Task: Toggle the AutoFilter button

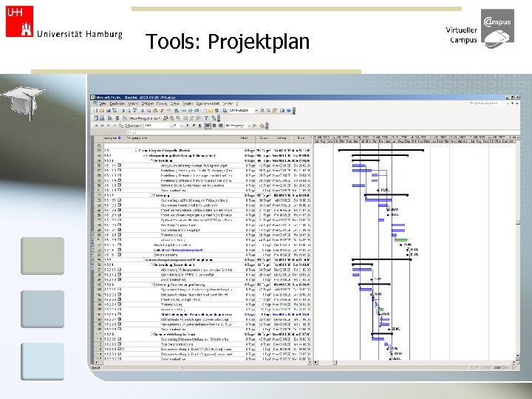Action: [253, 126]
